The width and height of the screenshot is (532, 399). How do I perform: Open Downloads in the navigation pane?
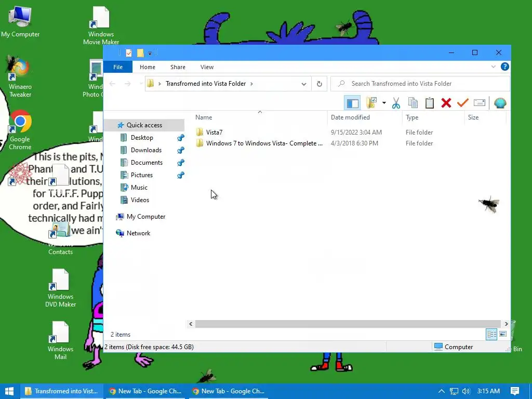tap(146, 150)
